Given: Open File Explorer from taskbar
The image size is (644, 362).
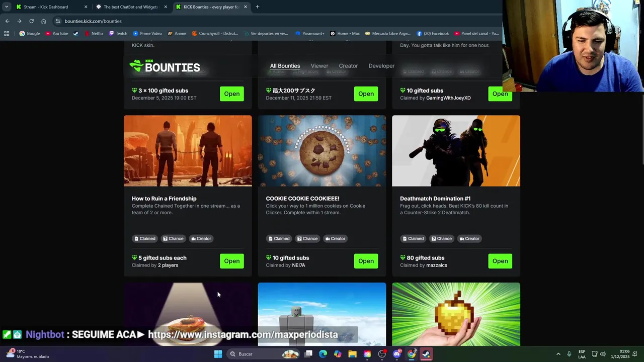Looking at the screenshot, I should (352, 354).
